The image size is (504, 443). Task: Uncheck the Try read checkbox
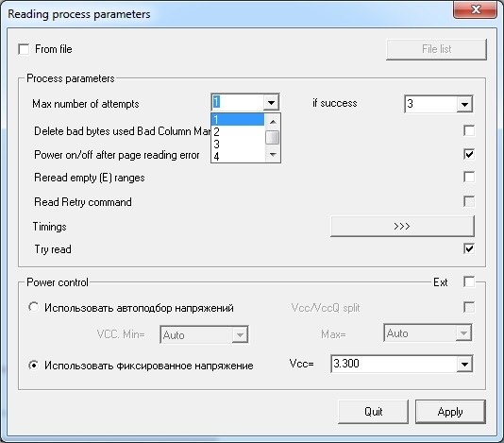[x=469, y=248]
